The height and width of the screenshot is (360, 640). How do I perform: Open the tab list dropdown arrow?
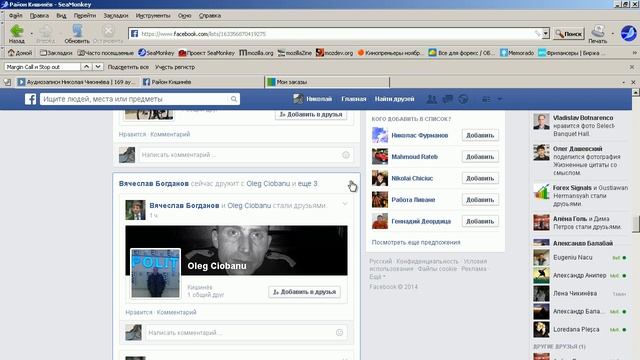623,82
